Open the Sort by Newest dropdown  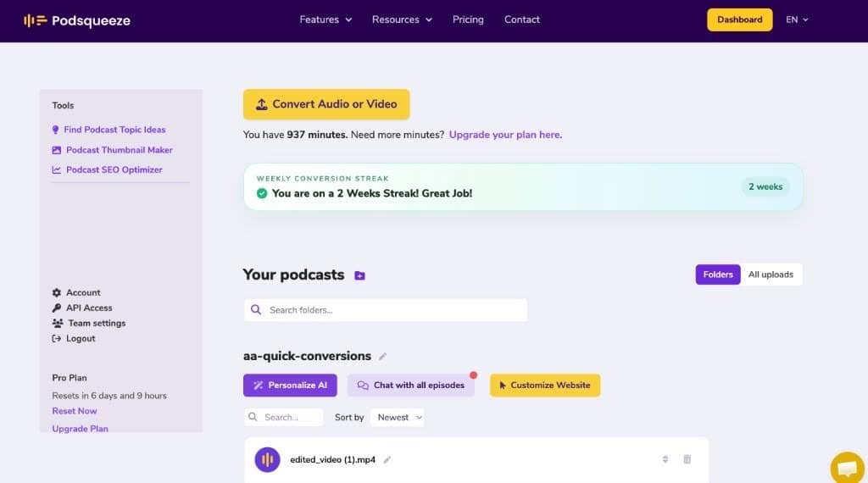(x=398, y=417)
